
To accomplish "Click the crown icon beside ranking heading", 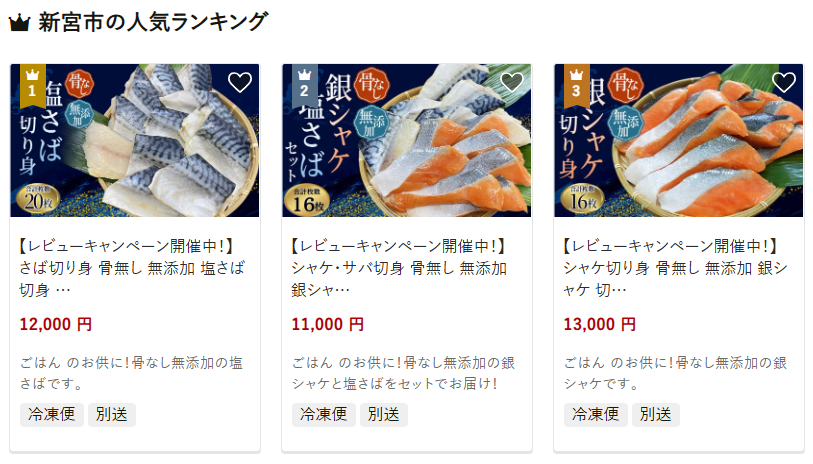I will 20,23.
